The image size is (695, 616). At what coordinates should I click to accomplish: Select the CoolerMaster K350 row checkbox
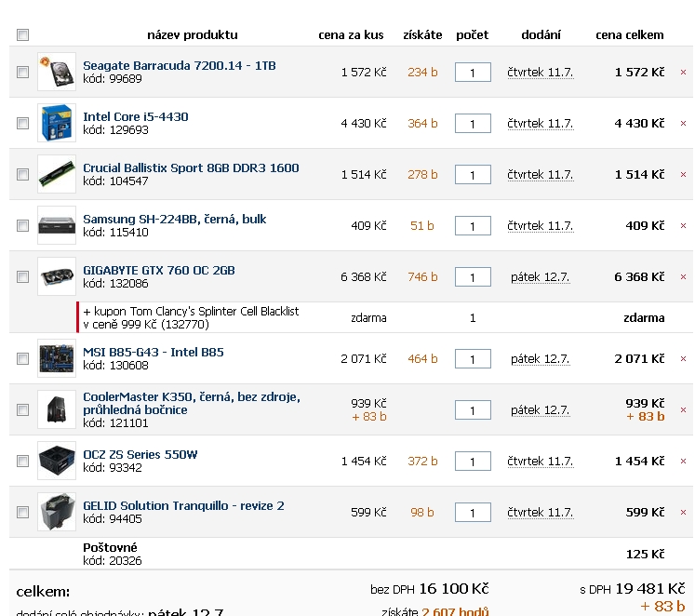click(23, 409)
